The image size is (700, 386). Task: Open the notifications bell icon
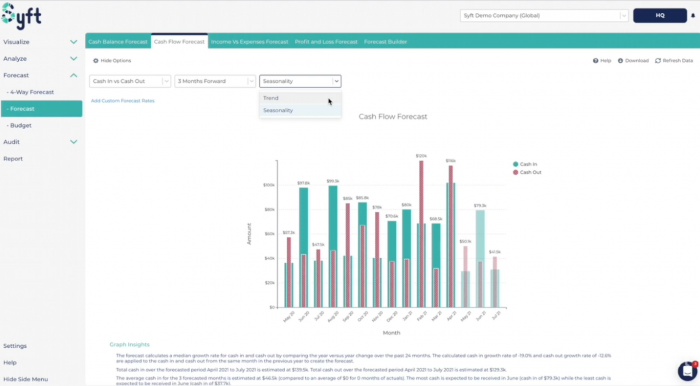coord(693,16)
